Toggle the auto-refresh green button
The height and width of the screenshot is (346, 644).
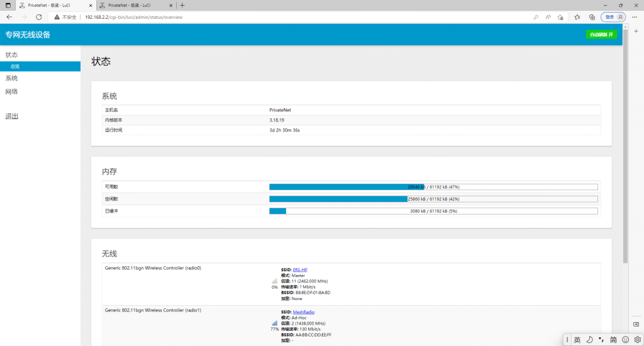tap(601, 35)
